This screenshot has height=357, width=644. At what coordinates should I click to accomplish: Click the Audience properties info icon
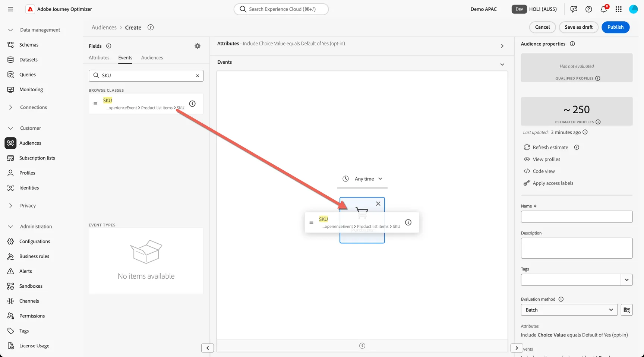click(572, 44)
